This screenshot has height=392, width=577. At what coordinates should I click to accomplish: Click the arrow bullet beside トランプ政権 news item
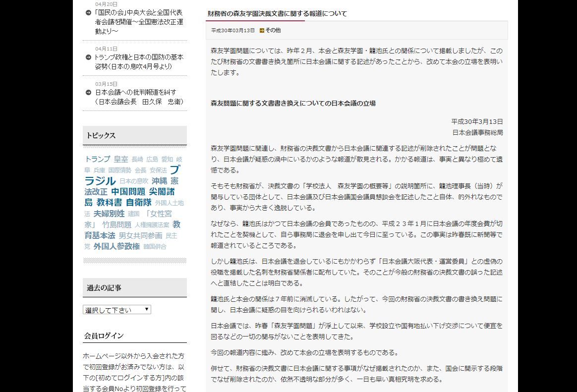(x=88, y=57)
